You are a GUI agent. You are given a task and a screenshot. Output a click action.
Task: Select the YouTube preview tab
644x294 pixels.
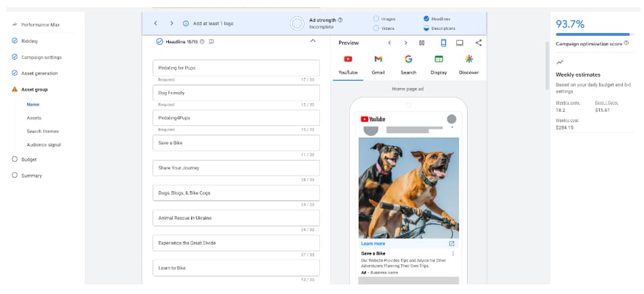[348, 66]
